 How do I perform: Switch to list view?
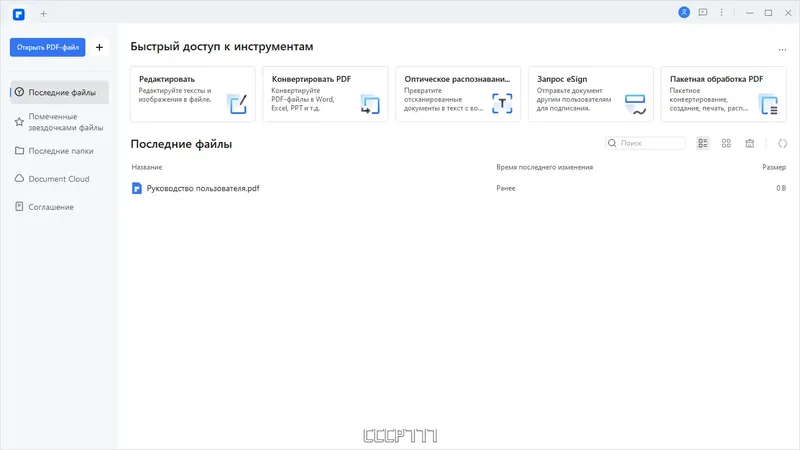point(703,143)
